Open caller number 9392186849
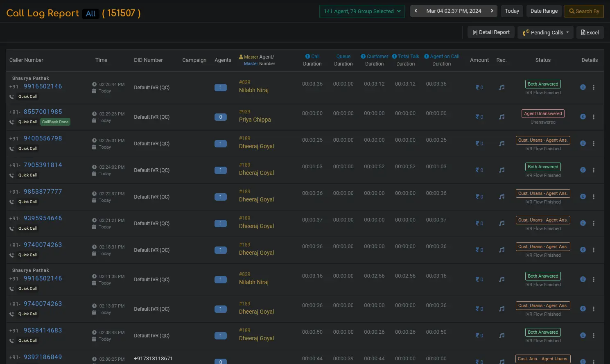 (43, 357)
